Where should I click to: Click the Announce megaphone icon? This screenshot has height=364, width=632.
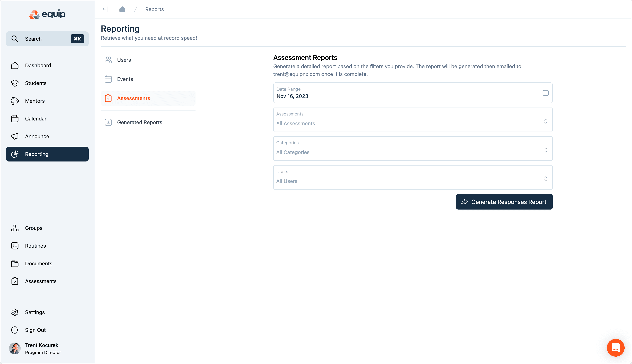click(15, 136)
